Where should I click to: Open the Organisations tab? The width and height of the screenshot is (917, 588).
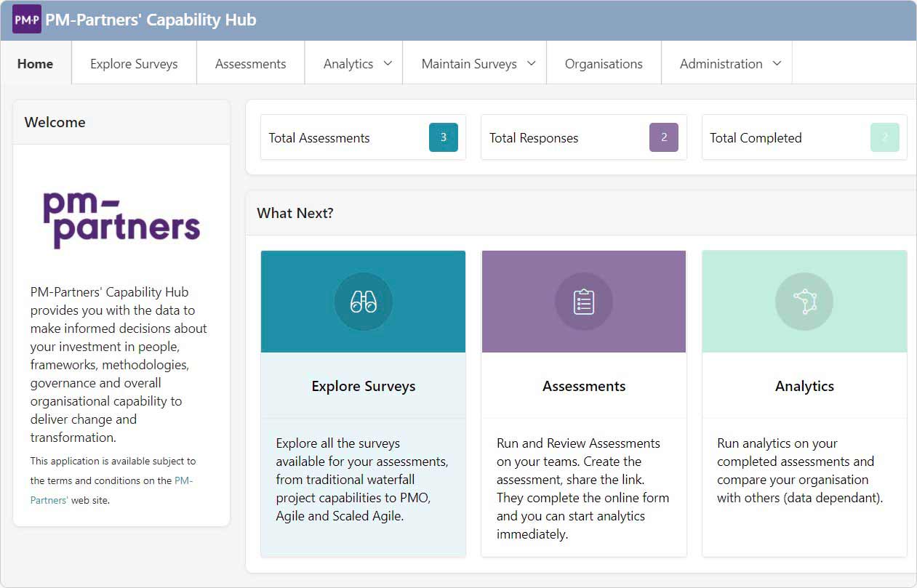point(604,63)
